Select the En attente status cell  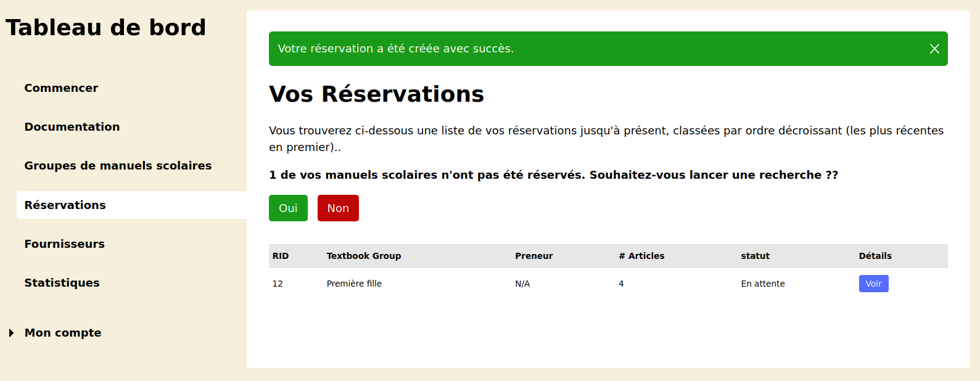[763, 284]
